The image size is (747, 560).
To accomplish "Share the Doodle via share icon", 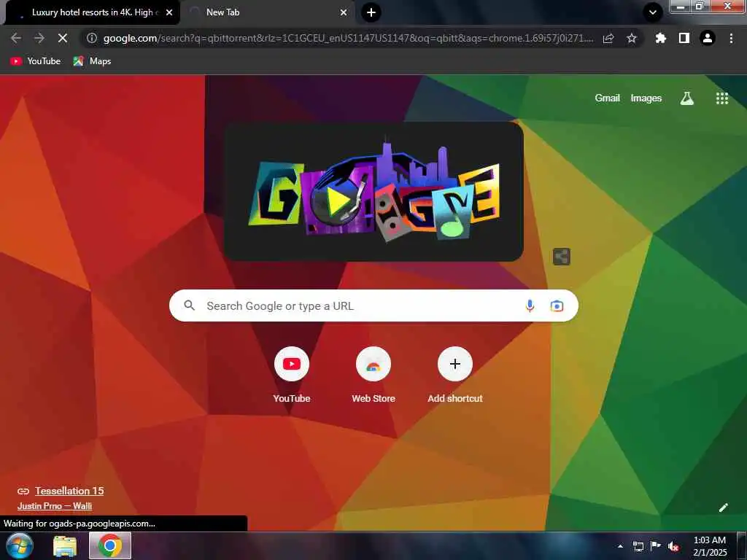I will (561, 257).
